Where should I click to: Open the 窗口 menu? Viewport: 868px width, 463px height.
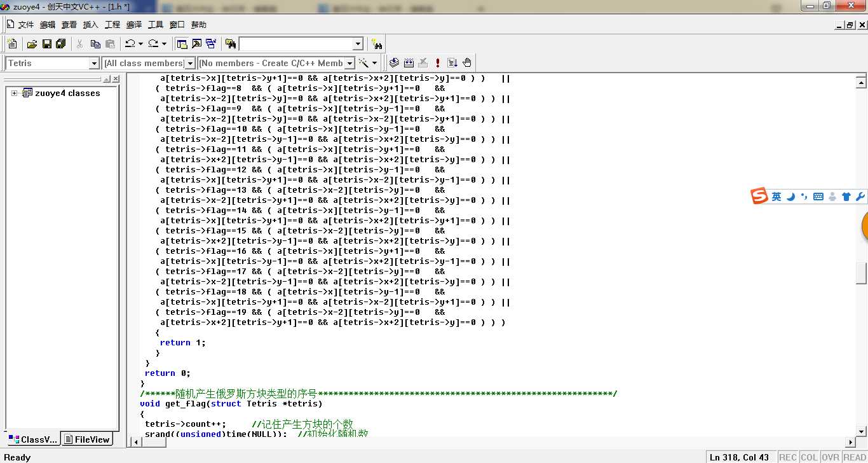(177, 25)
